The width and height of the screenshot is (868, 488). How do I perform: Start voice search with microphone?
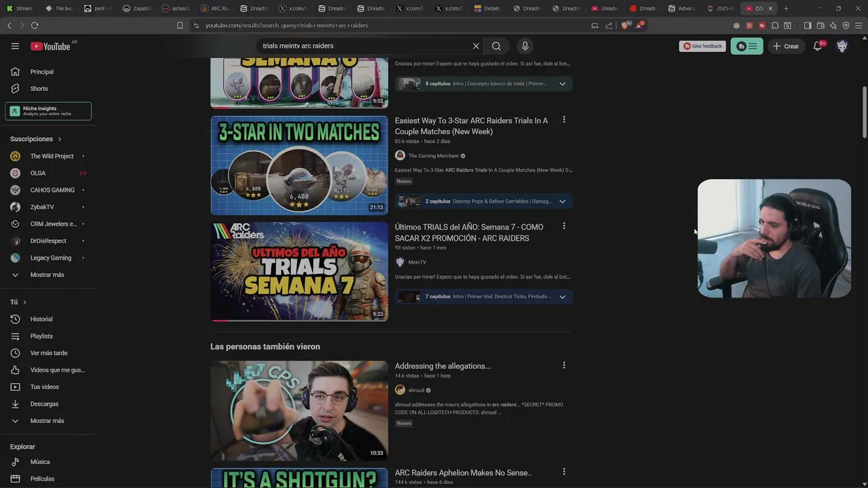525,46
